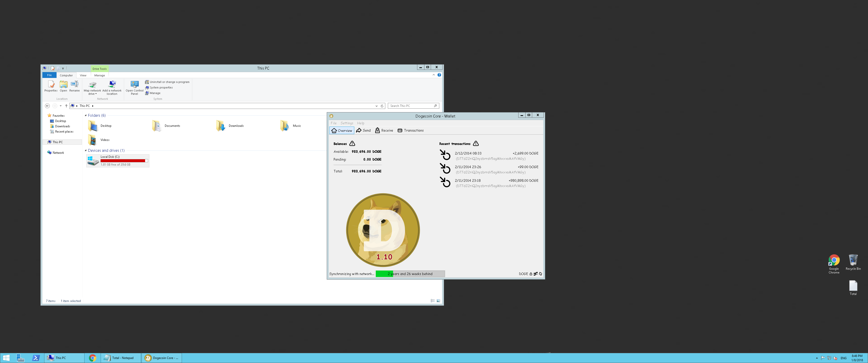Select the Downloads folder in Folders group
868x363 pixels.
pyautogui.click(x=230, y=126)
